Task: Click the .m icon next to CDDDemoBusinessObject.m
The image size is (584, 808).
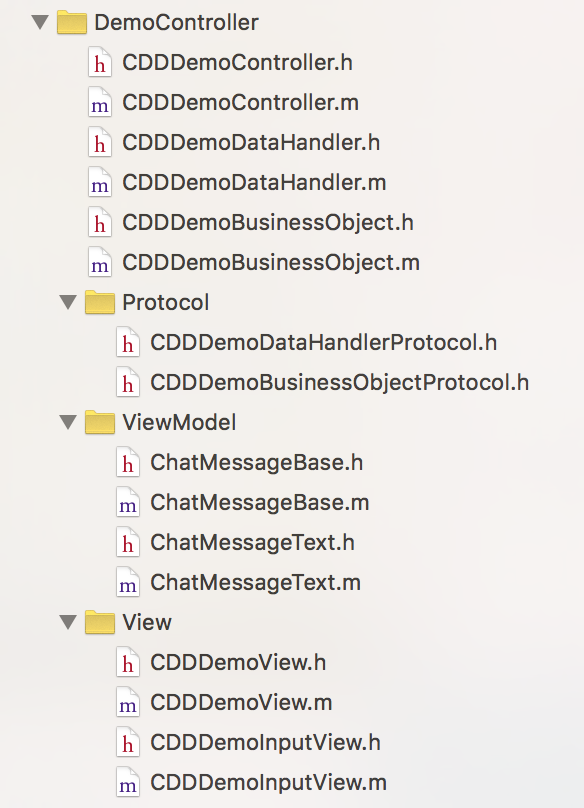Action: [99, 262]
